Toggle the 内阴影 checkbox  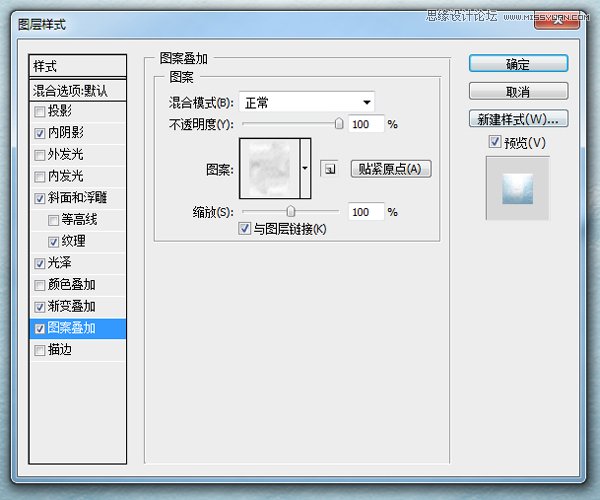pos(40,133)
